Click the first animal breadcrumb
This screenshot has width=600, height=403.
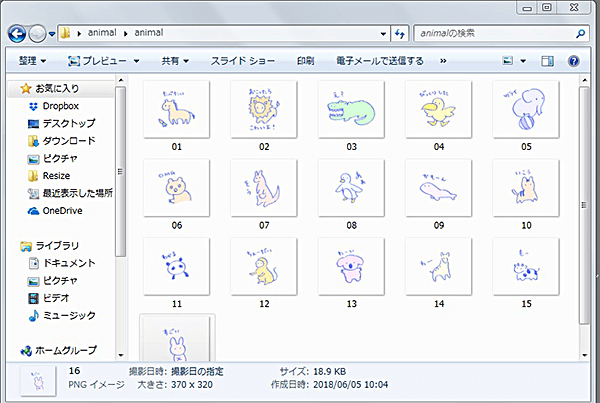[102, 33]
